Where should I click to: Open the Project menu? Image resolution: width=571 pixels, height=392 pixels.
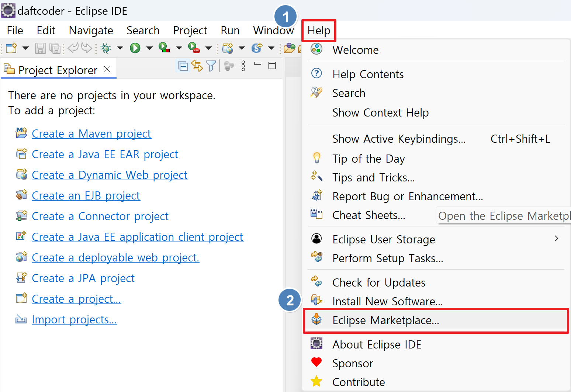[190, 30]
